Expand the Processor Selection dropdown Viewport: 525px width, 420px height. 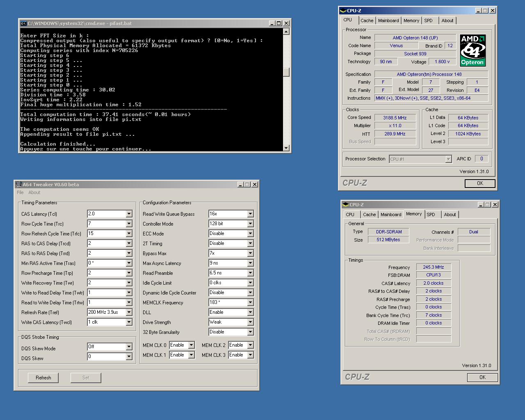[448, 159]
